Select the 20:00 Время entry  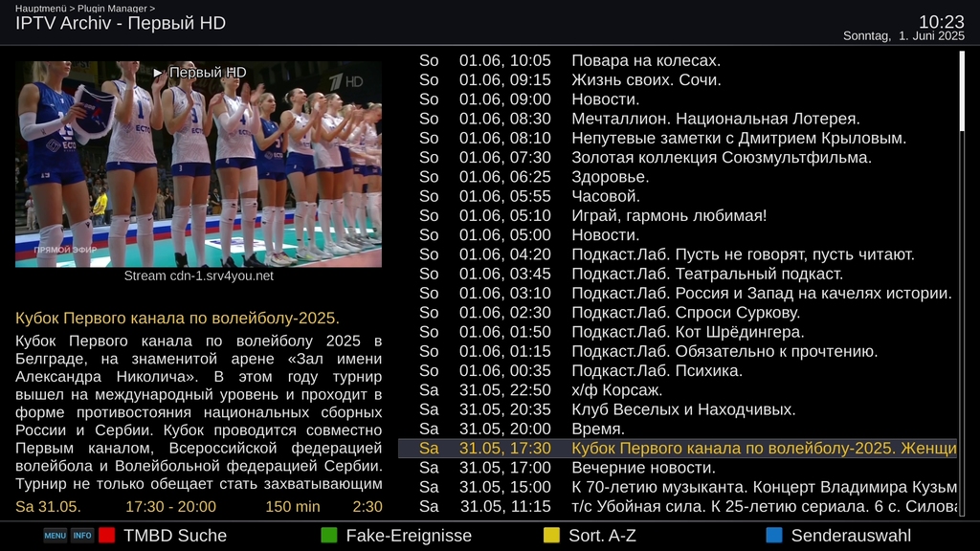[678, 429]
